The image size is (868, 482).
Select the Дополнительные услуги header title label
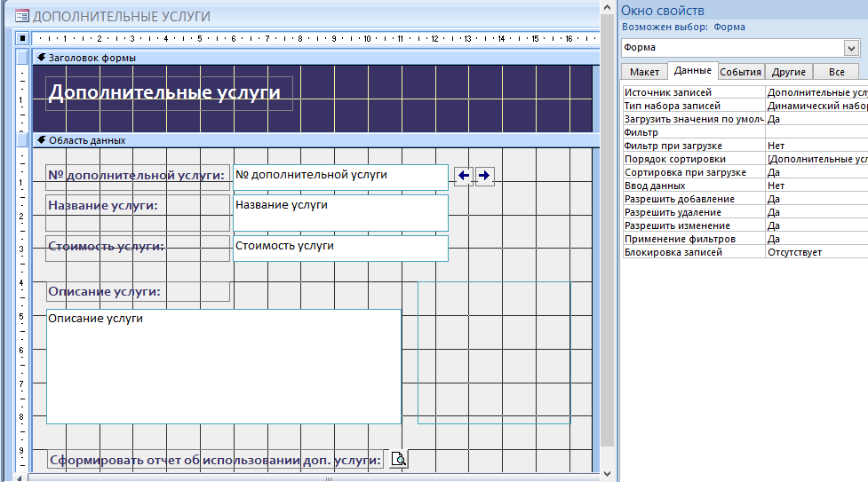(169, 92)
